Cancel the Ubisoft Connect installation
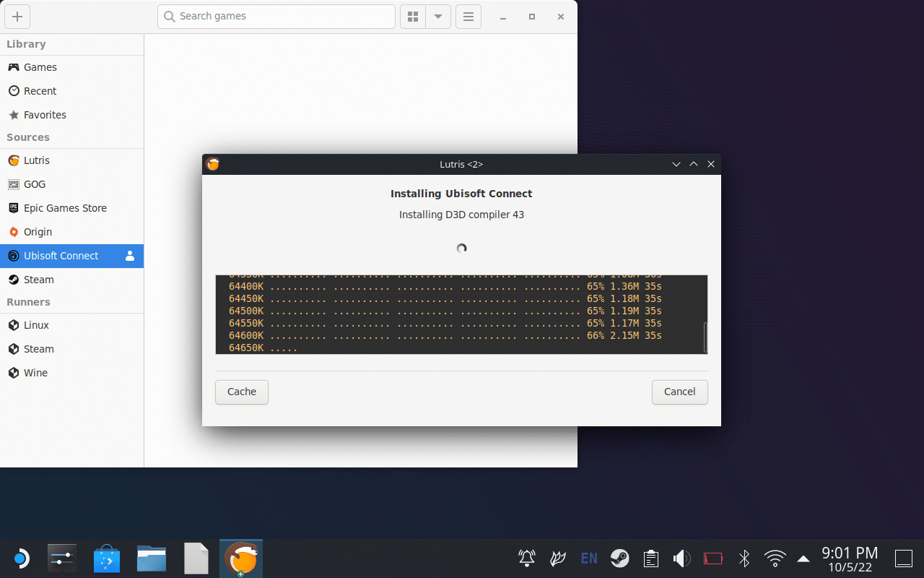This screenshot has width=924, height=578. pyautogui.click(x=679, y=392)
